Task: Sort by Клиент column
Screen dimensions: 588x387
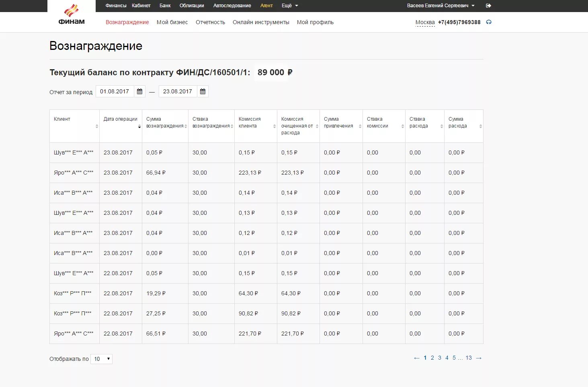Action: [x=97, y=126]
